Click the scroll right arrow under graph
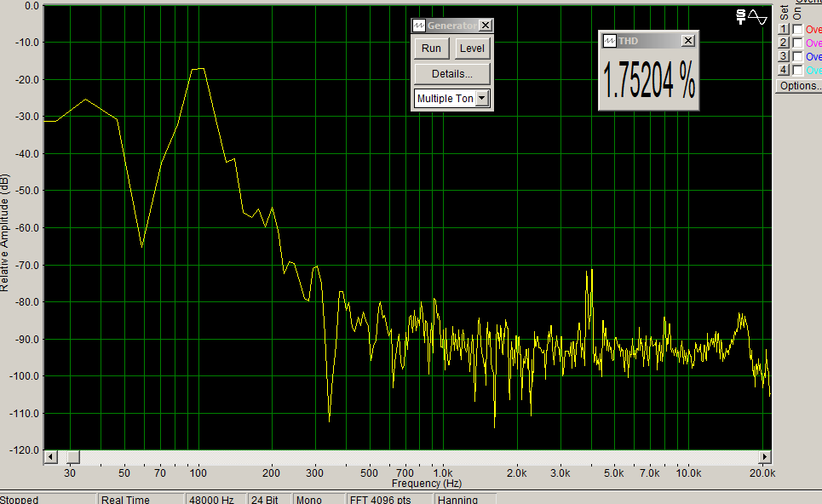This screenshot has width=822, height=504. (x=765, y=457)
